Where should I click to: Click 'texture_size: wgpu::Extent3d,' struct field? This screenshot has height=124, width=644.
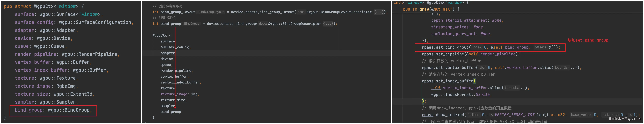click(55, 94)
